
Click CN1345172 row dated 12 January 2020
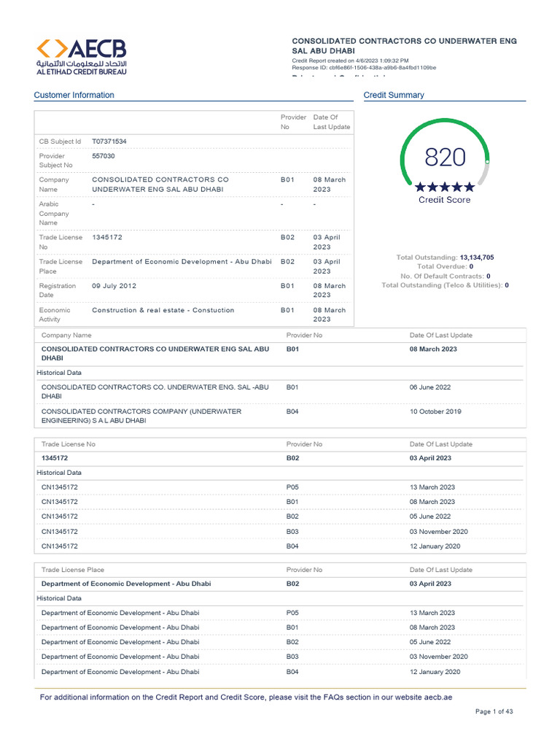(x=280, y=546)
